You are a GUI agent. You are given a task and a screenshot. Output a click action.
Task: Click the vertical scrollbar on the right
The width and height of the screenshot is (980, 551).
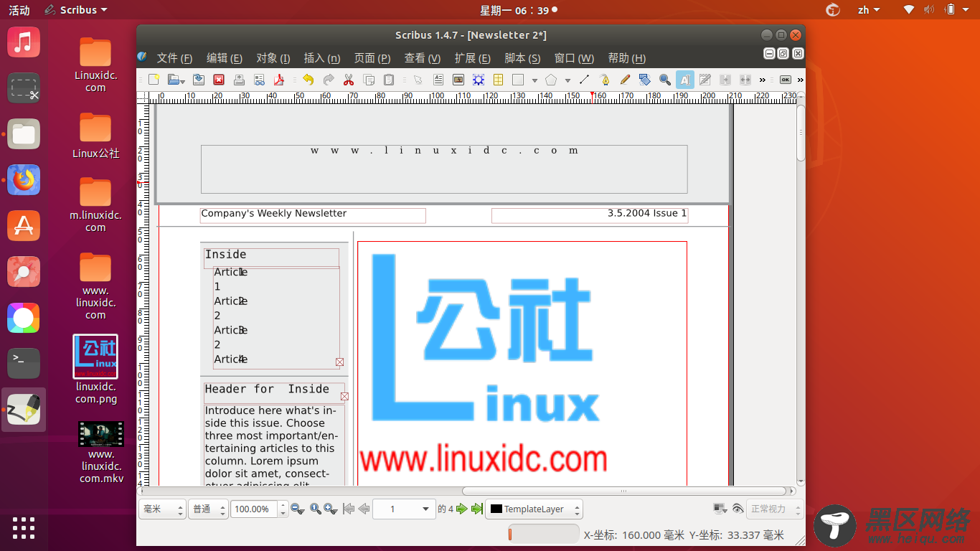click(801, 133)
